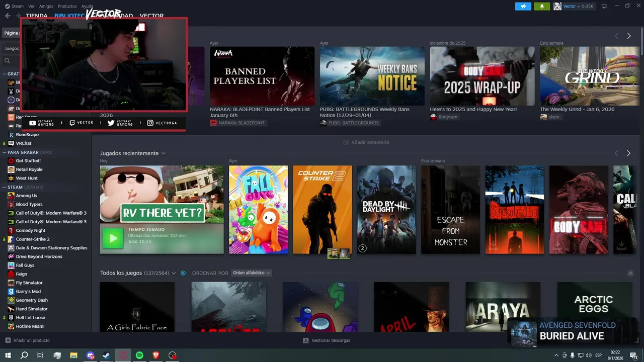Open Here's to 2025 and Happy New Year! article
This screenshot has height=362, width=644.
point(482,76)
